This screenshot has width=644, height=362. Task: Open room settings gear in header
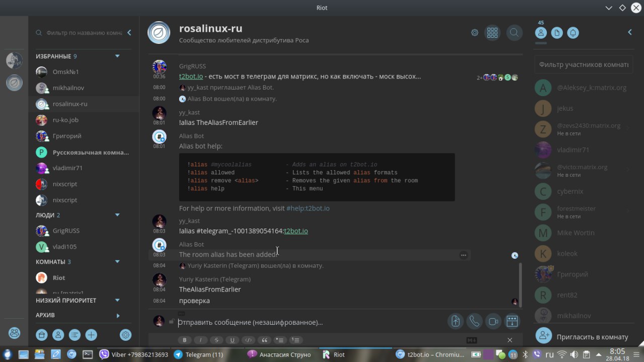(x=474, y=33)
